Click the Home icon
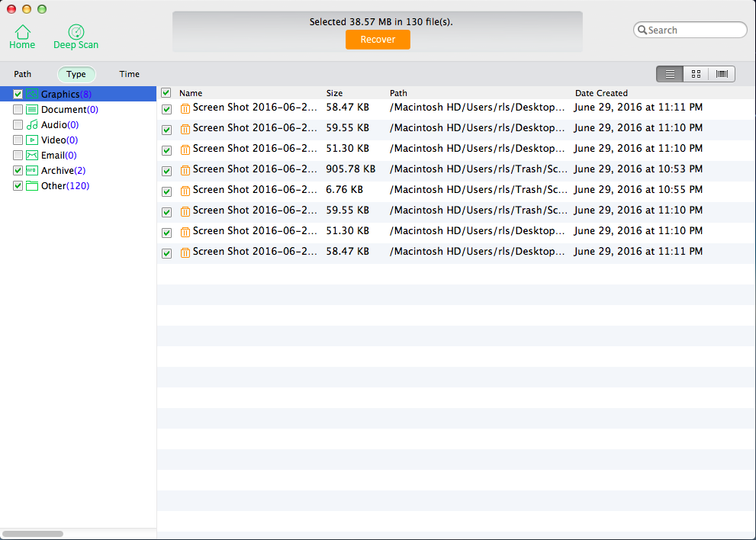756x540 pixels. tap(23, 32)
